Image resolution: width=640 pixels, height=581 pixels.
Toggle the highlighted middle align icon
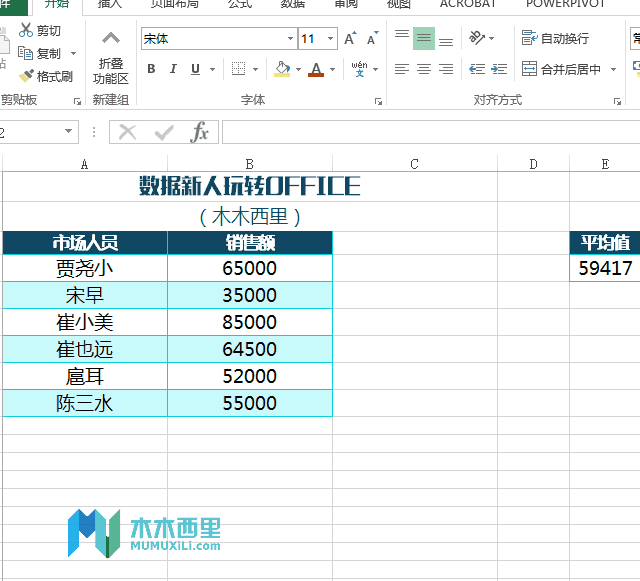[x=424, y=38]
